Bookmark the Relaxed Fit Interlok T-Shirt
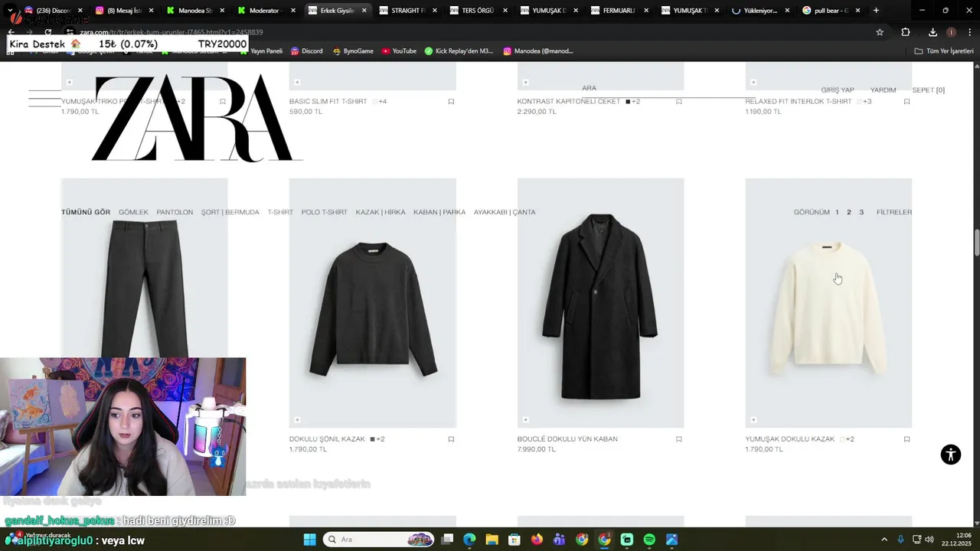This screenshot has height=551, width=980. click(906, 101)
